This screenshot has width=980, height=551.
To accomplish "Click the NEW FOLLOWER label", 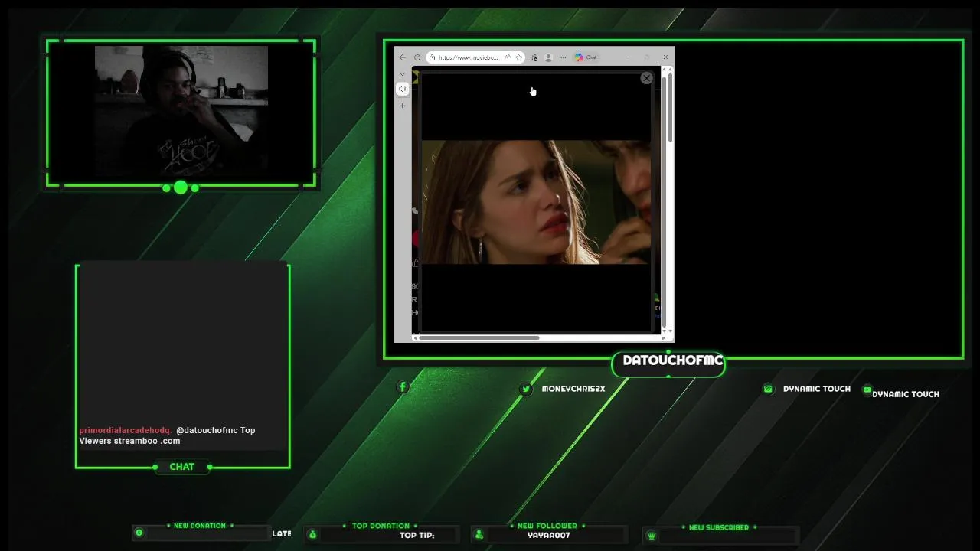I will point(547,526).
